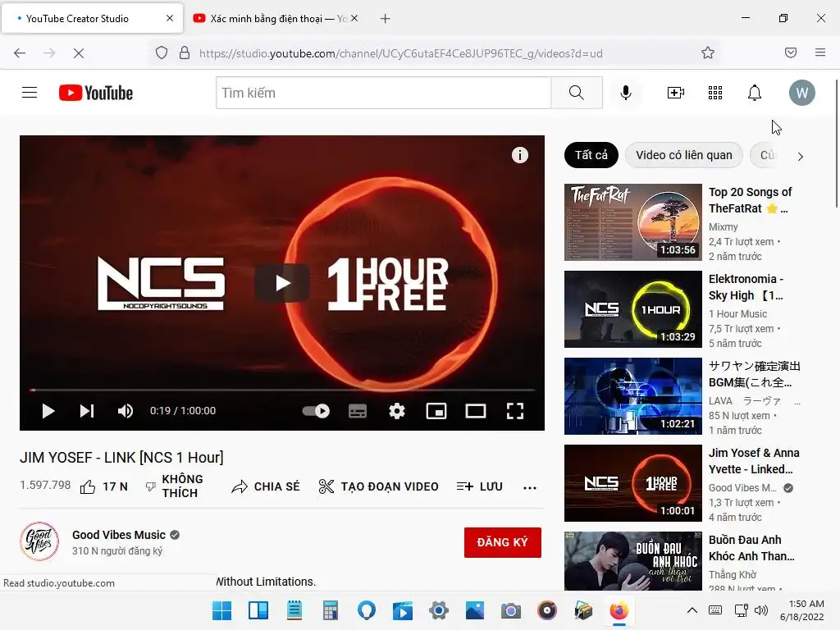The image size is (840, 630).
Task: Enter fullscreen mode
Action: 515,411
